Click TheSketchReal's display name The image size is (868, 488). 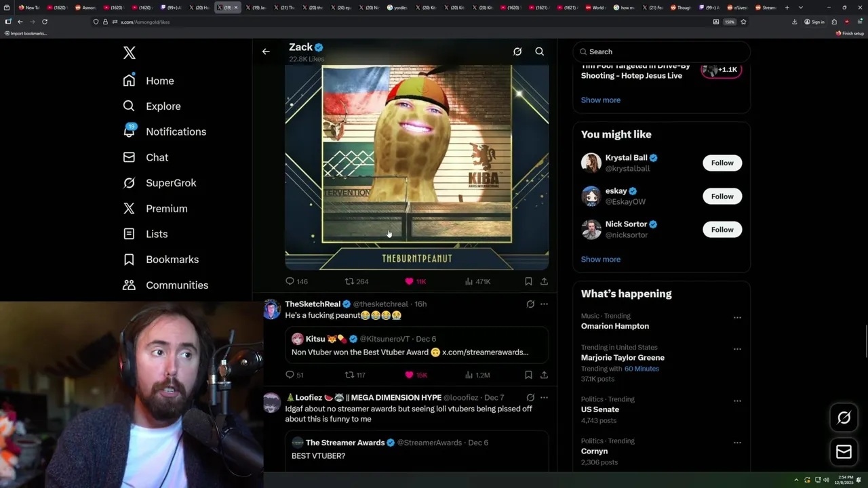pyautogui.click(x=313, y=304)
